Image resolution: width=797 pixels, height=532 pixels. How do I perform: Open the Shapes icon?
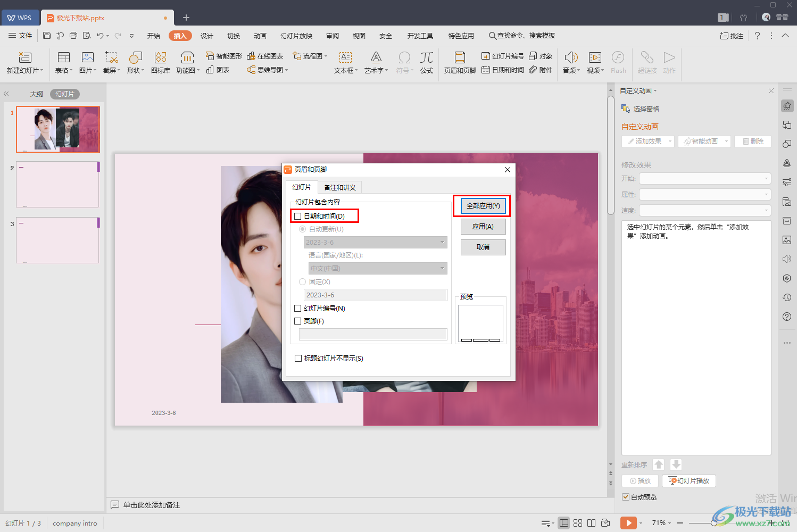[136, 57]
